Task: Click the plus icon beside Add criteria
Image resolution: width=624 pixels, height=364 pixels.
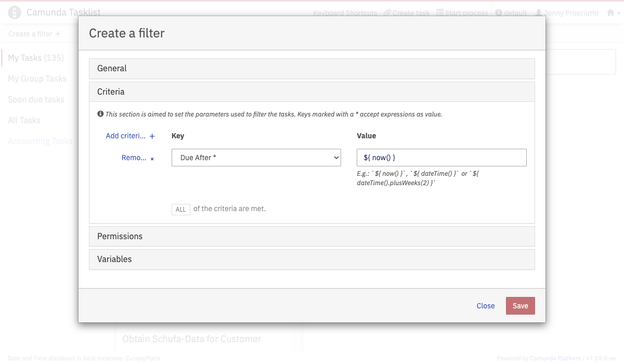Action: click(152, 136)
